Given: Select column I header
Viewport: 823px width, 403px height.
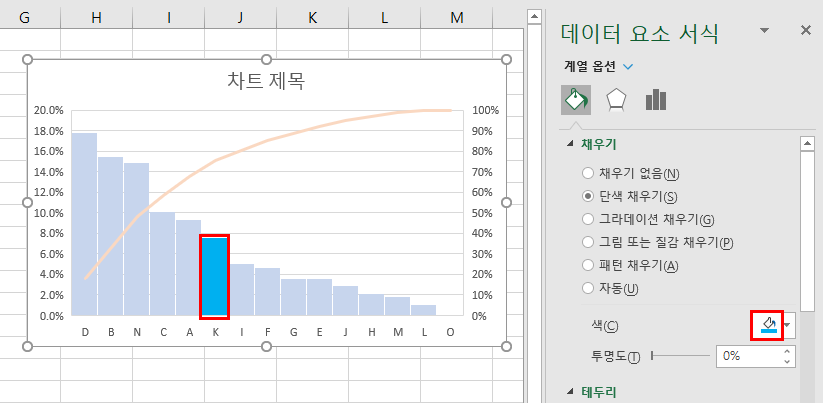Looking at the screenshot, I should 168,18.
